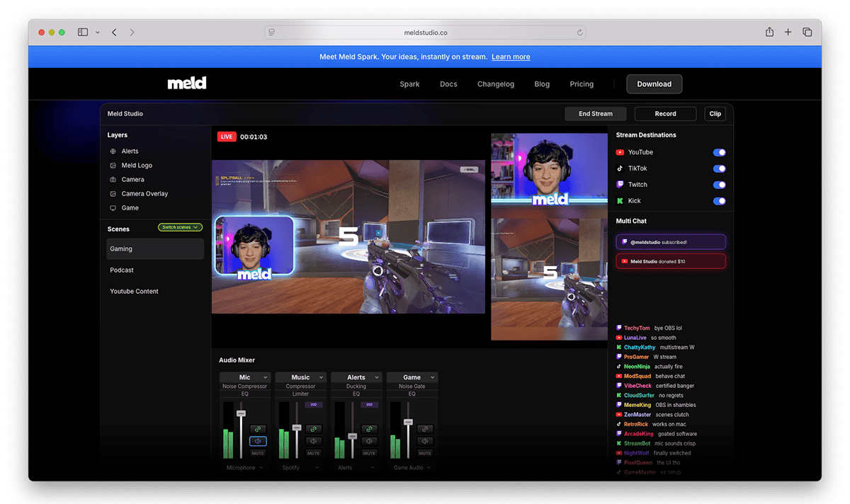The image size is (850, 504).
Task: Click the Music volume fader handle
Action: [x=297, y=427]
